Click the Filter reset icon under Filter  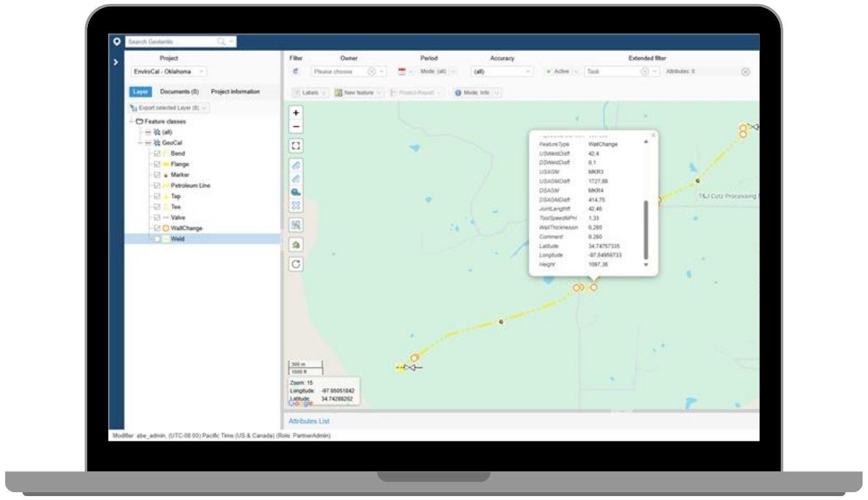coord(296,72)
